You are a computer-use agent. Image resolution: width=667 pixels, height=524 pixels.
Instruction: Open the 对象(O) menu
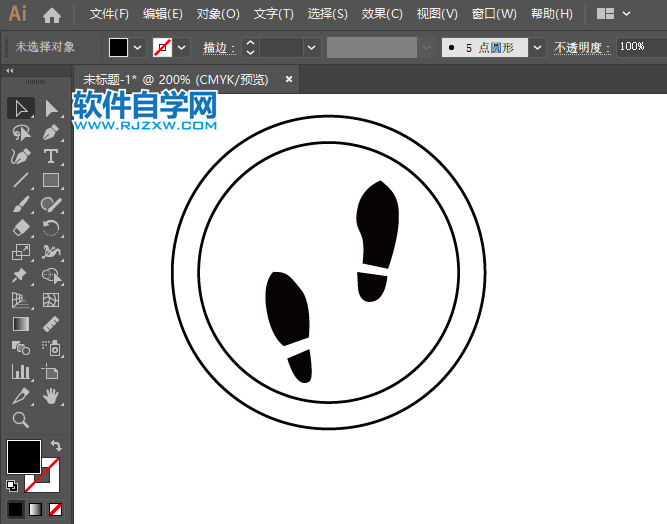pyautogui.click(x=218, y=14)
